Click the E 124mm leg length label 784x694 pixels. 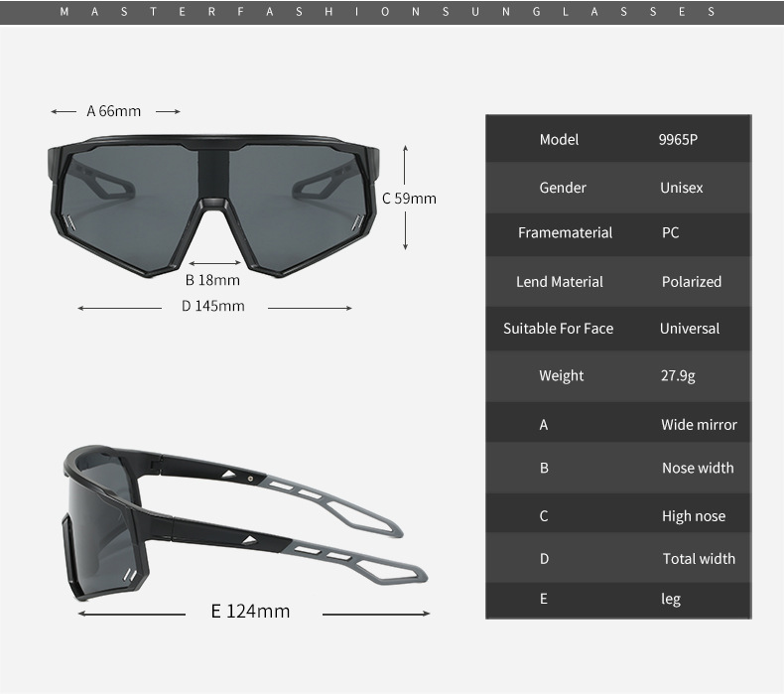coord(250,611)
